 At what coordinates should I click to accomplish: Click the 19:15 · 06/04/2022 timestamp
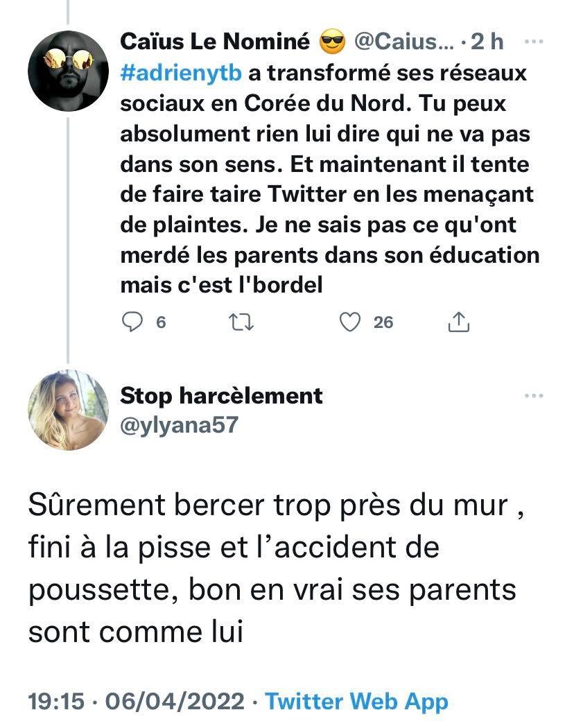(136, 701)
